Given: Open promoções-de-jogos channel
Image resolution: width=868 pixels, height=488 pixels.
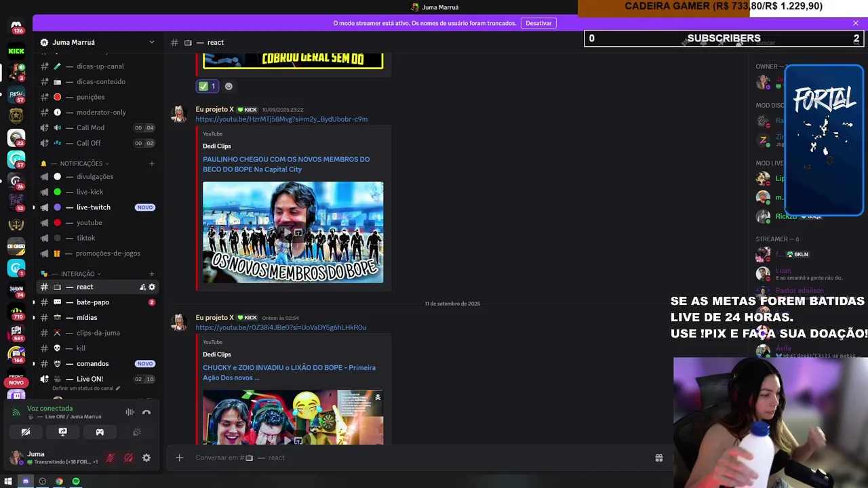Looking at the screenshot, I should tap(98, 253).
